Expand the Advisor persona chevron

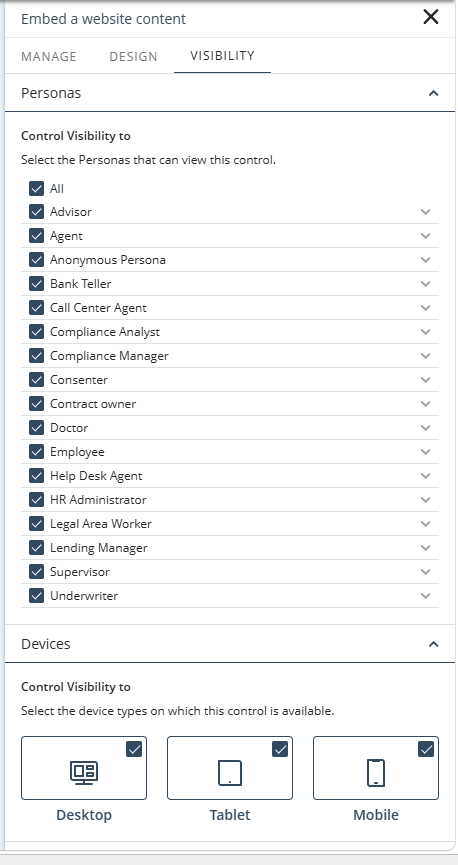[x=425, y=212]
